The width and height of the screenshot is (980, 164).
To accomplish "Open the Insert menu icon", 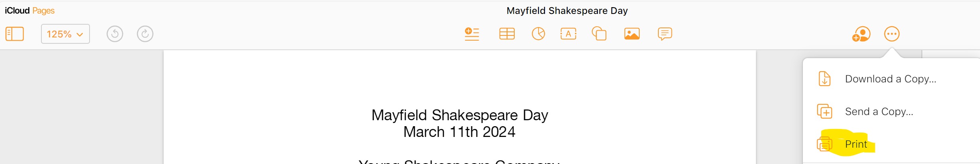I will (472, 34).
